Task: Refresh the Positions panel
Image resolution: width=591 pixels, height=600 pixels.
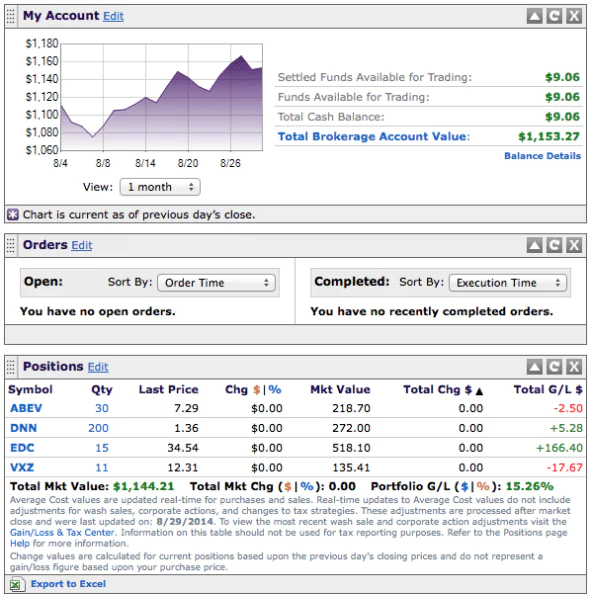Action: pyautogui.click(x=554, y=367)
